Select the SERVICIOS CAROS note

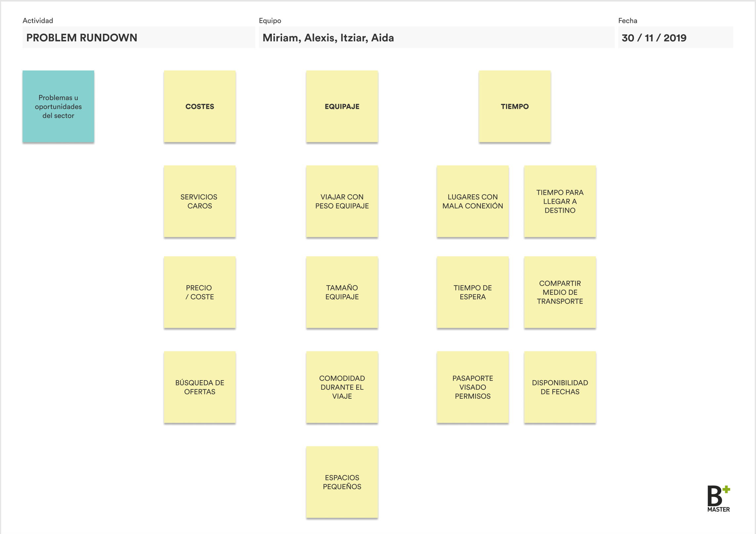click(199, 201)
